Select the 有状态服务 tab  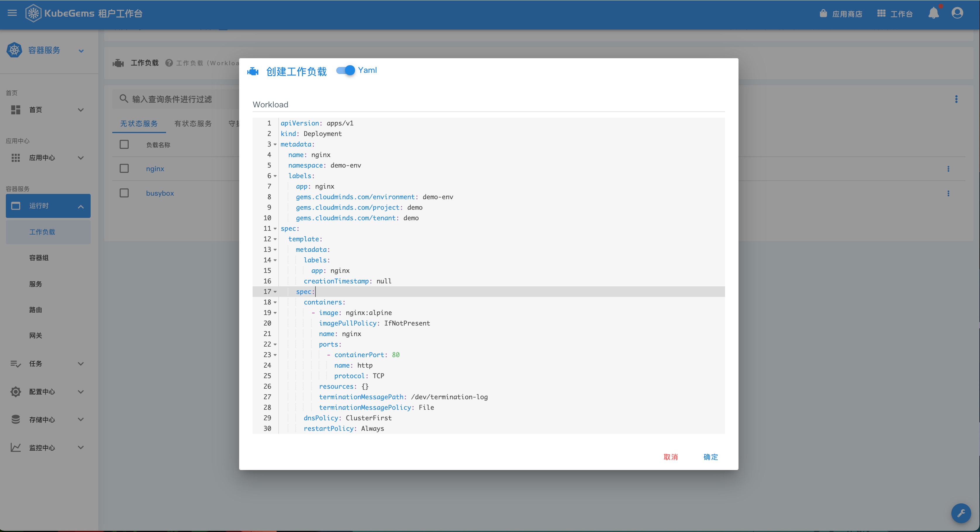(193, 124)
